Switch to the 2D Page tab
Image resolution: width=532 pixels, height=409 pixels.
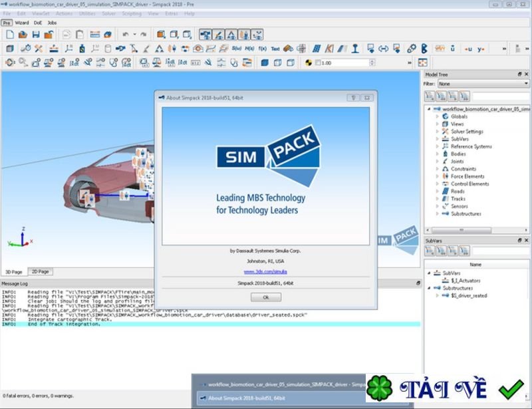coord(41,272)
